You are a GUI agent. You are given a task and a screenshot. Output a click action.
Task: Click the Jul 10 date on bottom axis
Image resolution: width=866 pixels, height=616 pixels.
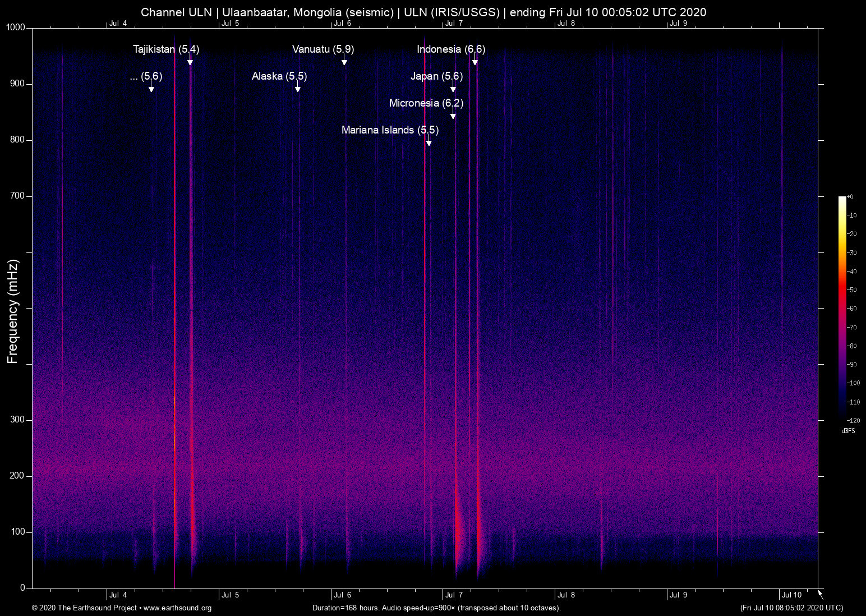click(791, 595)
